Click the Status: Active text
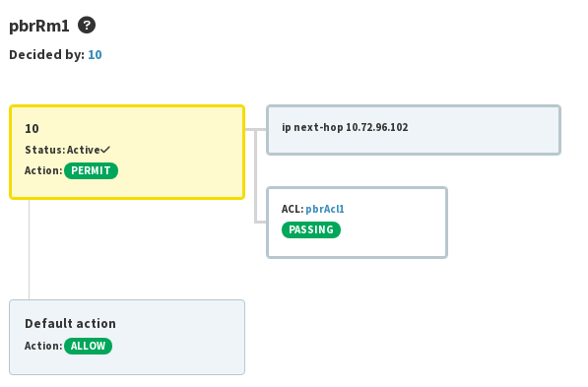This screenshot has width=588, height=387. pos(63,150)
